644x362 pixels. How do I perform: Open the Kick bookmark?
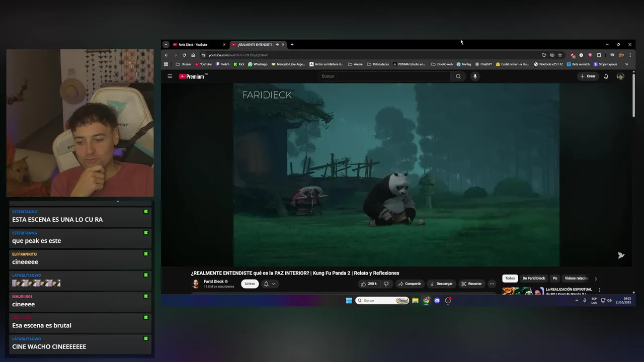[x=239, y=64]
